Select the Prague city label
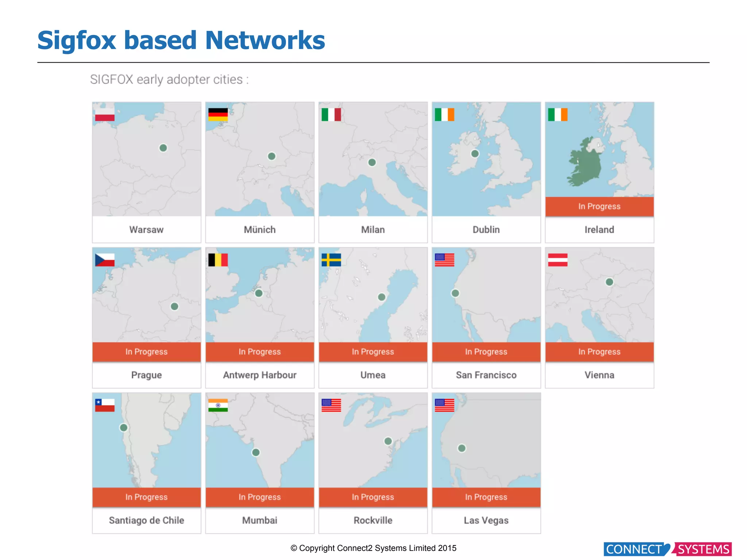747x560 pixels. [147, 375]
